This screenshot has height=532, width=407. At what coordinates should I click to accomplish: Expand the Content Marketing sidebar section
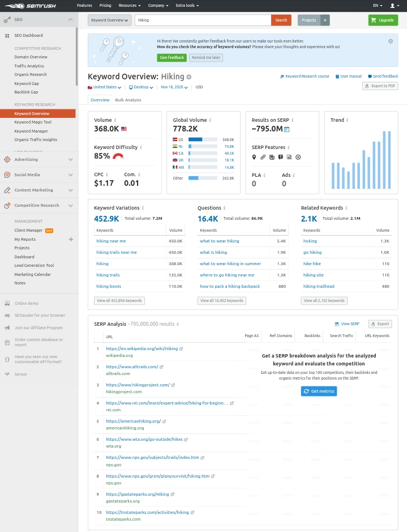click(71, 190)
